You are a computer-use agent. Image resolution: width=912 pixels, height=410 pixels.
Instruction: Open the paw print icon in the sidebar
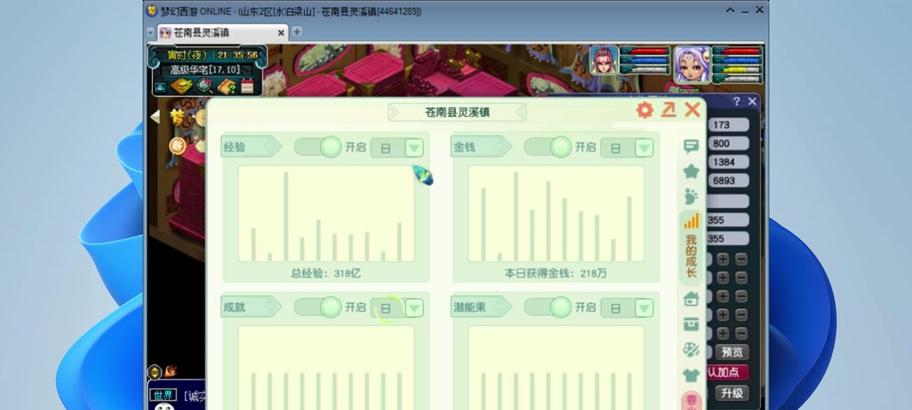click(x=691, y=197)
